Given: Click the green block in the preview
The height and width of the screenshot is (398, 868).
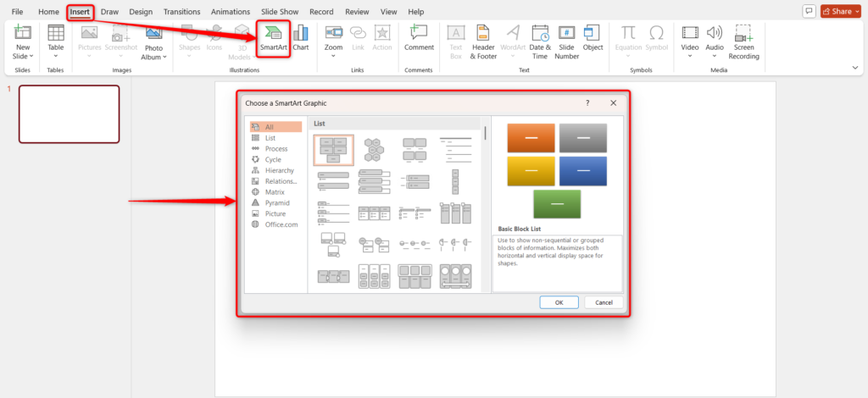Looking at the screenshot, I should click(557, 204).
